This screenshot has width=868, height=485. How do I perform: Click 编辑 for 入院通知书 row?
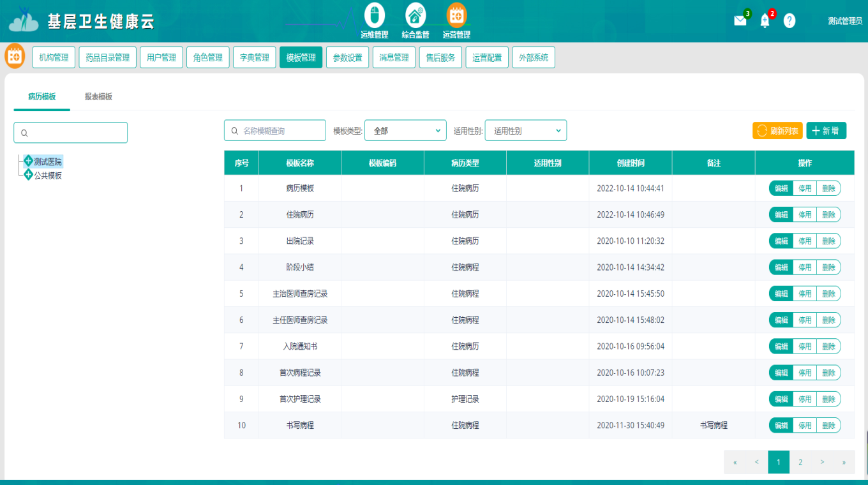[x=781, y=347]
